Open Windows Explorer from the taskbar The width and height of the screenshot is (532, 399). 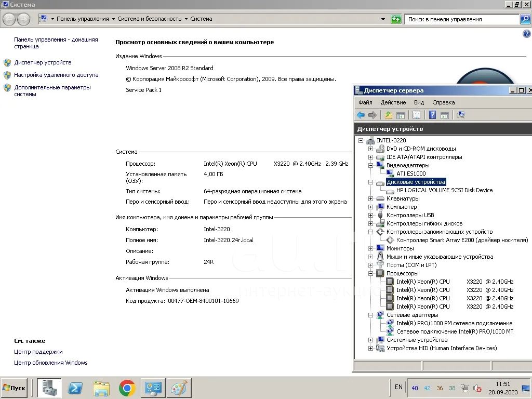101,388
